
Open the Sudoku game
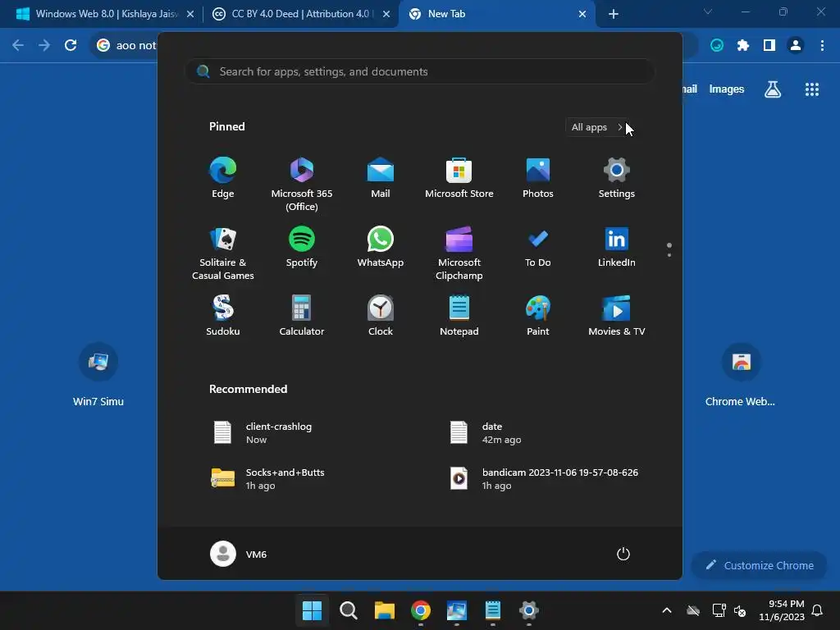[x=223, y=316]
